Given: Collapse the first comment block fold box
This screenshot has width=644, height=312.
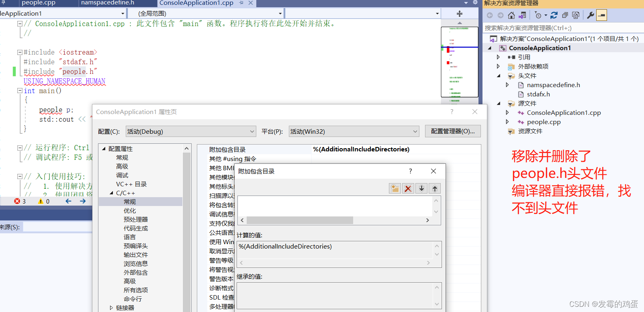Looking at the screenshot, I should [x=20, y=24].
